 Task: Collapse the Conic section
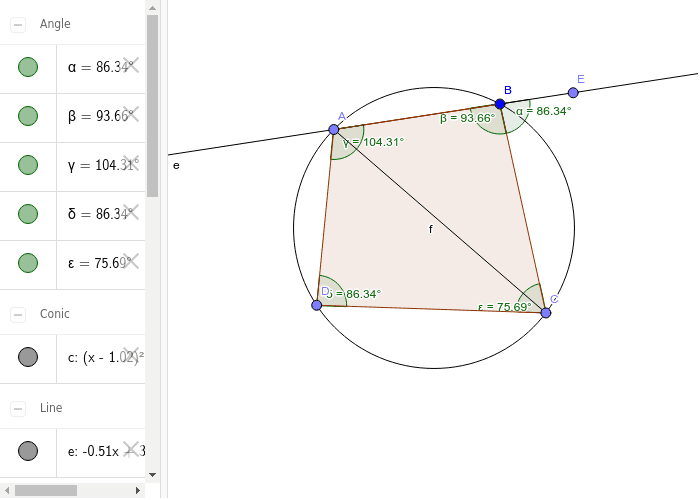(18, 315)
